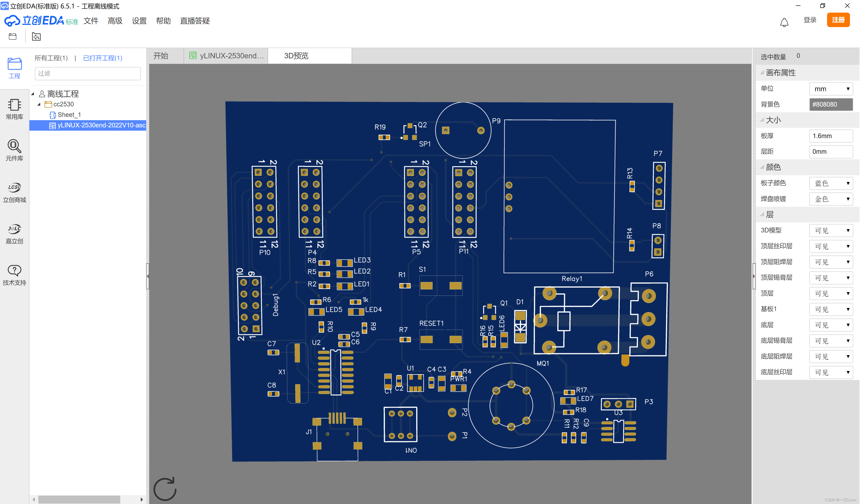Open the 工程 project panel icon
The width and height of the screenshot is (860, 504).
point(14,67)
